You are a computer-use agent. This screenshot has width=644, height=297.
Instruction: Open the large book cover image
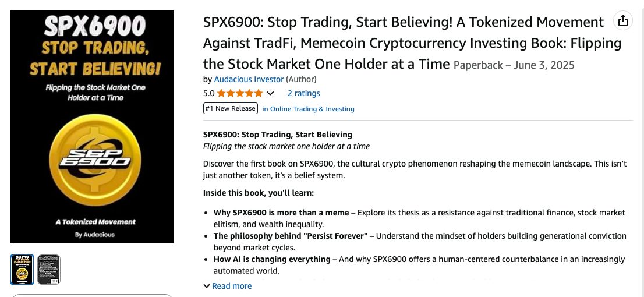point(92,126)
